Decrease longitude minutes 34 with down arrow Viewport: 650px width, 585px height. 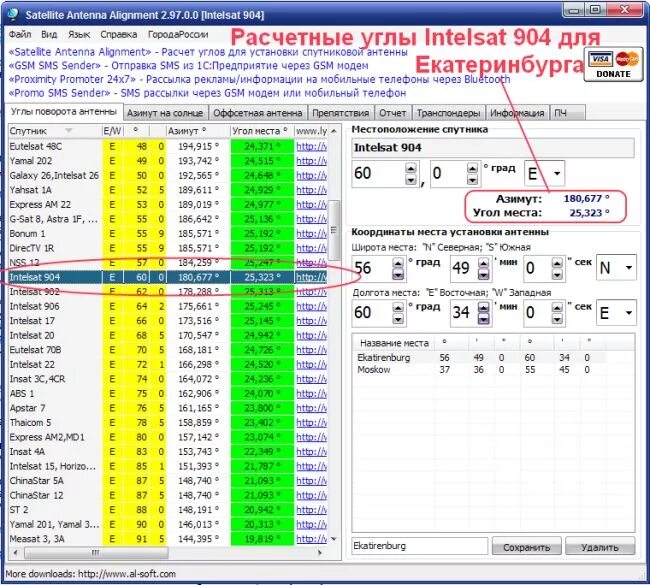[x=483, y=319]
